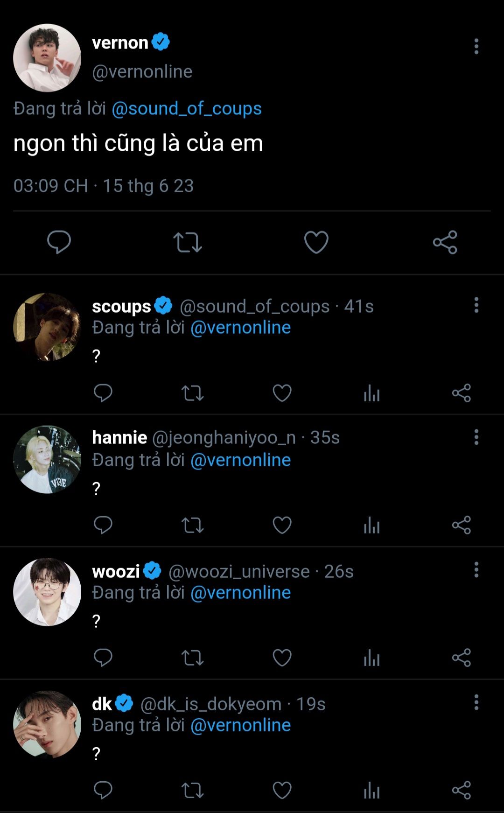This screenshot has width=504, height=813.
Task: Open vernon's profile picture
Action: point(47,58)
